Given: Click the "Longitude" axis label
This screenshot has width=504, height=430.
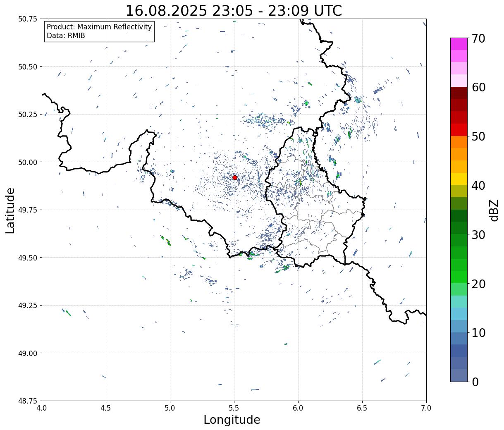Looking at the screenshot, I should 232,420.
